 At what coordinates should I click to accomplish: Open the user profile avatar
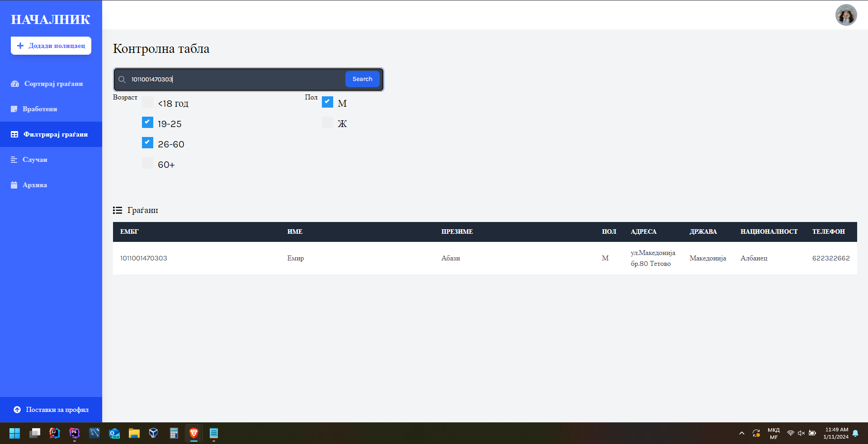[x=846, y=15]
